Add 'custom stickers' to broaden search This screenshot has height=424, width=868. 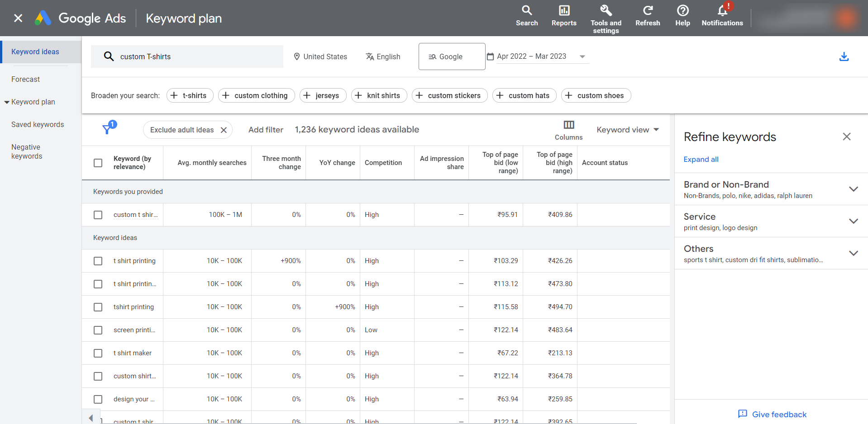pos(450,95)
